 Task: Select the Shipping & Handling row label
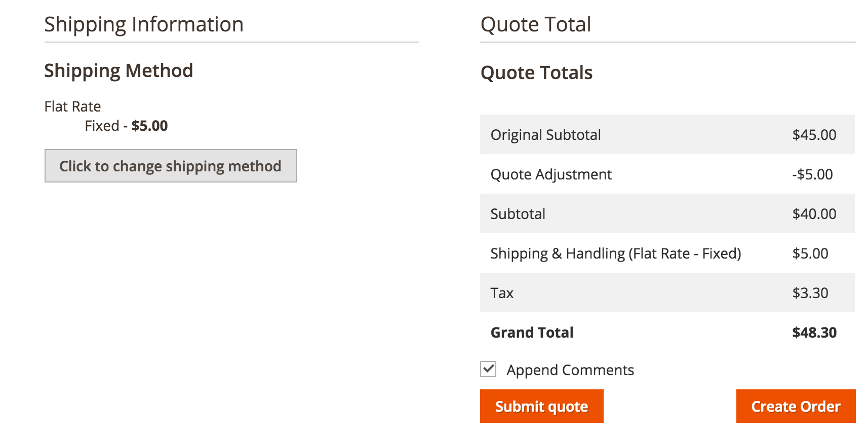coord(615,253)
